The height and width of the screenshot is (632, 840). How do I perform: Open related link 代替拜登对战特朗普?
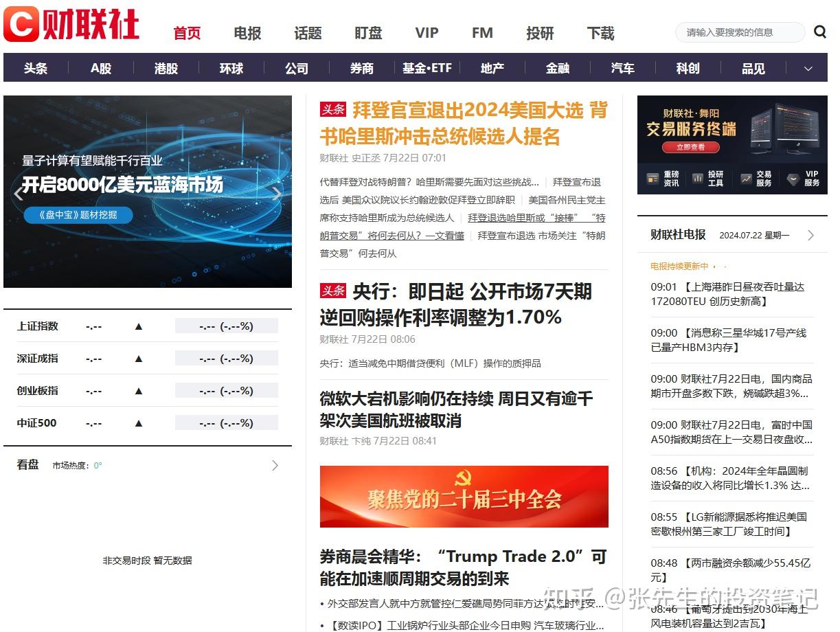tap(429, 182)
